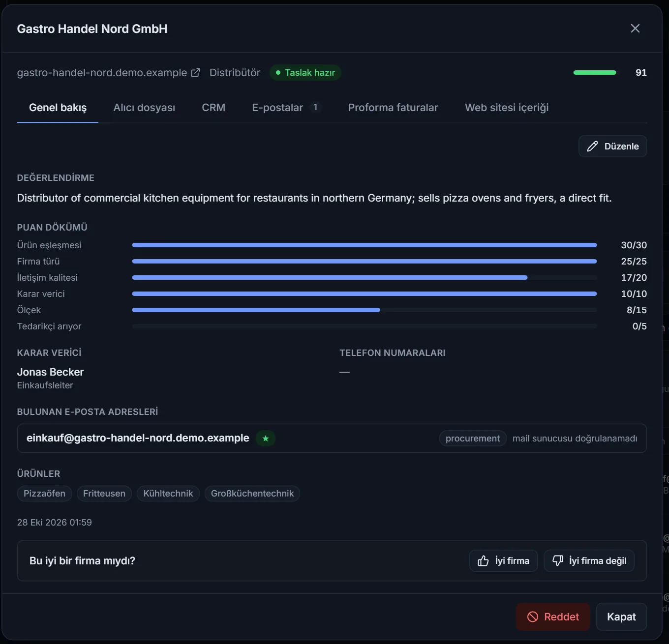Image resolution: width=669 pixels, height=644 pixels.
Task: Click the Karar verici score bar
Action: pos(365,294)
